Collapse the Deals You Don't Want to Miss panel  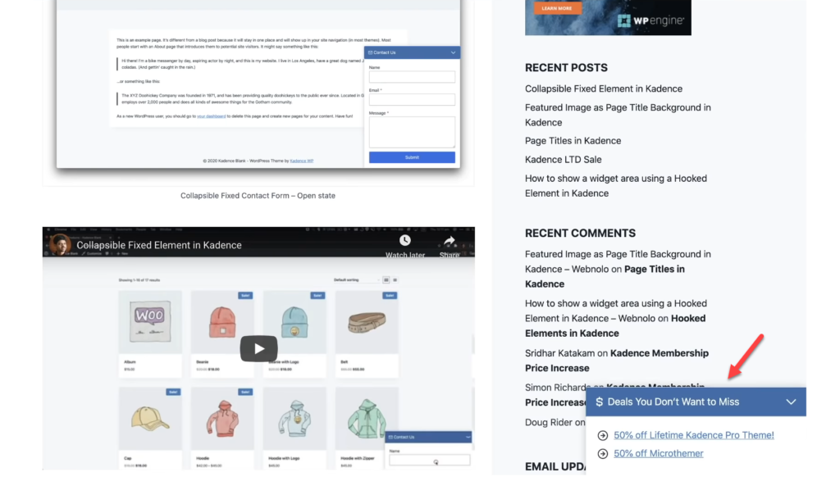(791, 402)
